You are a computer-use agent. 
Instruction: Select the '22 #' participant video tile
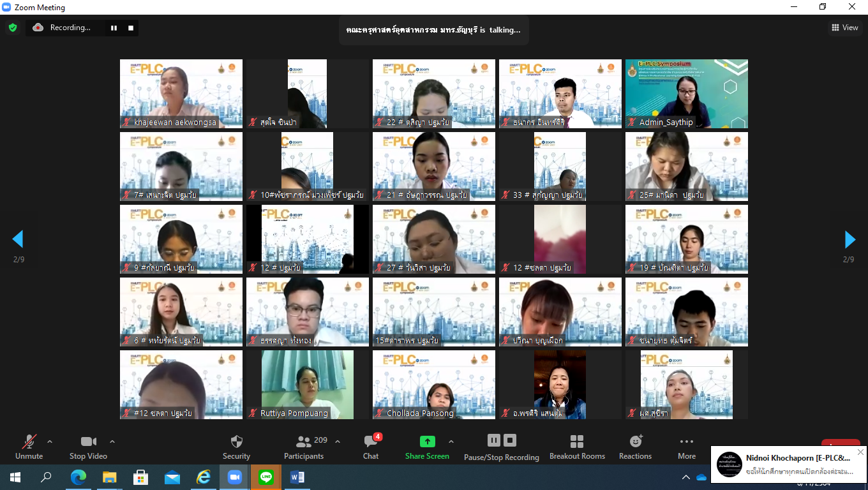coord(434,94)
